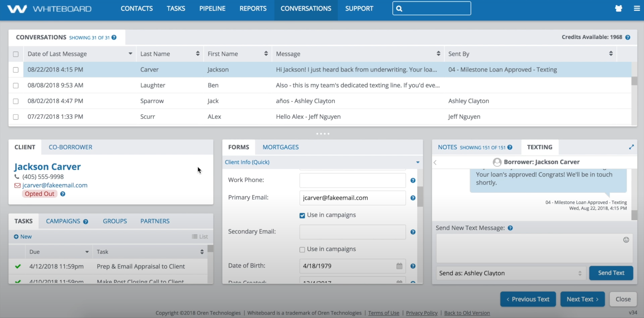Sort conversations by Last Name arrows
This screenshot has height=318, width=644.
(198, 53)
